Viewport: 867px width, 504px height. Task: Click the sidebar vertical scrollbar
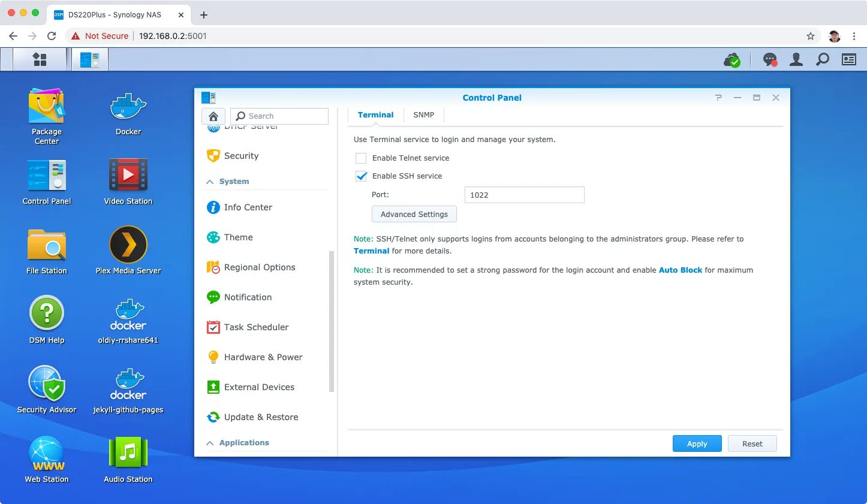click(x=332, y=321)
